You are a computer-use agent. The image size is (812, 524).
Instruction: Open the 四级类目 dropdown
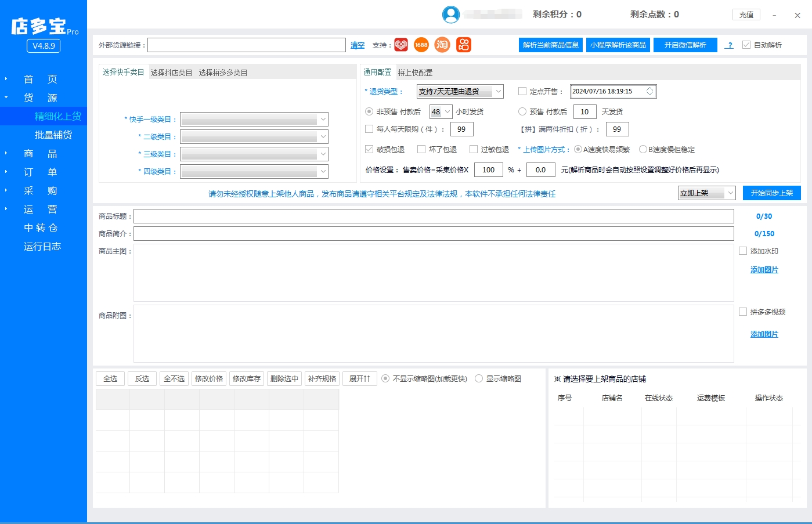[254, 171]
